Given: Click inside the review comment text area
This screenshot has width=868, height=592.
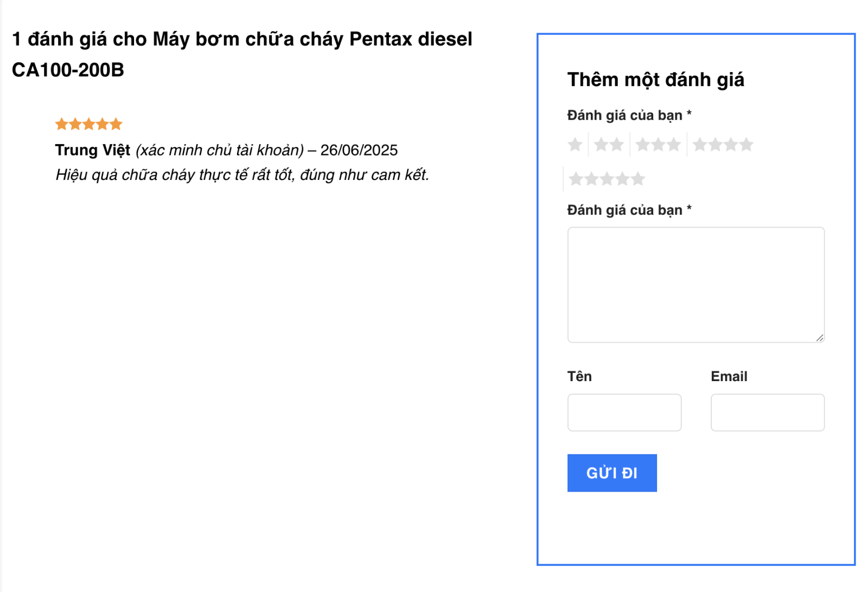Looking at the screenshot, I should [x=695, y=285].
